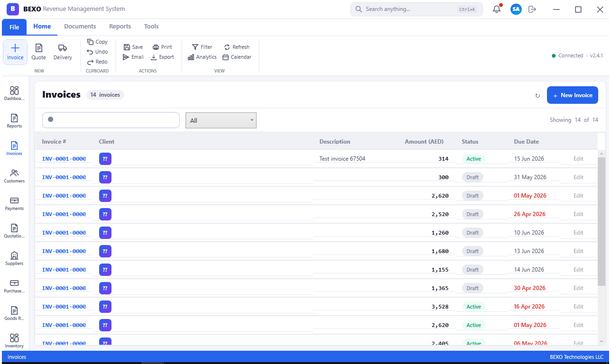The image size is (611, 364).
Task: Open invoice number with amount 1,155
Action: click(x=64, y=270)
